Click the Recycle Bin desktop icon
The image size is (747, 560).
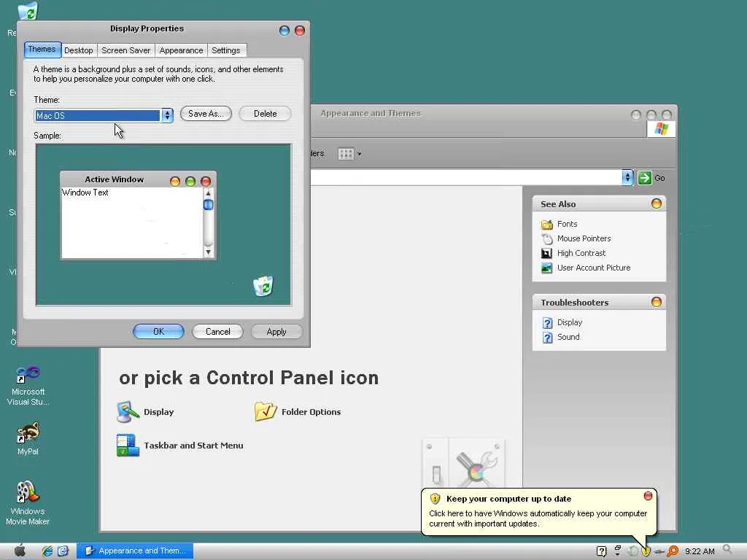click(x=28, y=10)
